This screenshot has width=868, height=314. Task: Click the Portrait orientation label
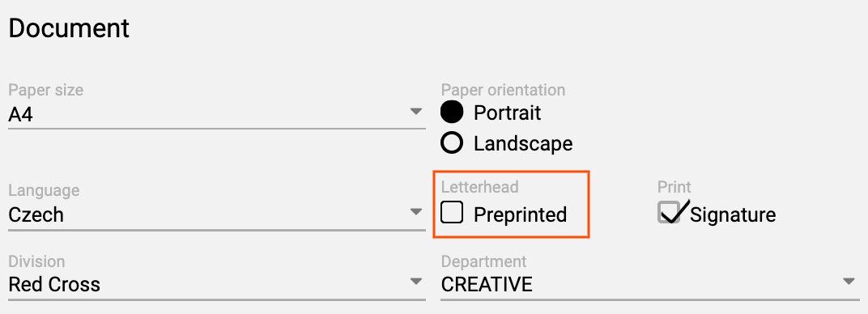point(507,112)
